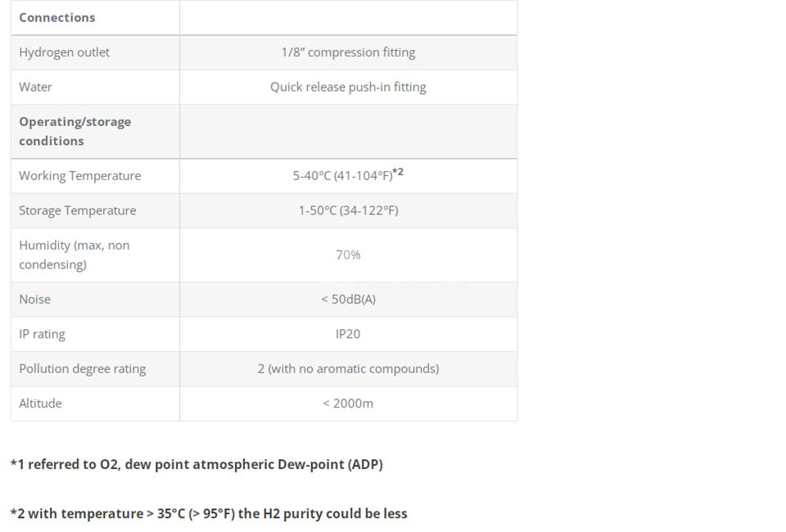Click the < 50dB(A) noise value

[x=349, y=299]
